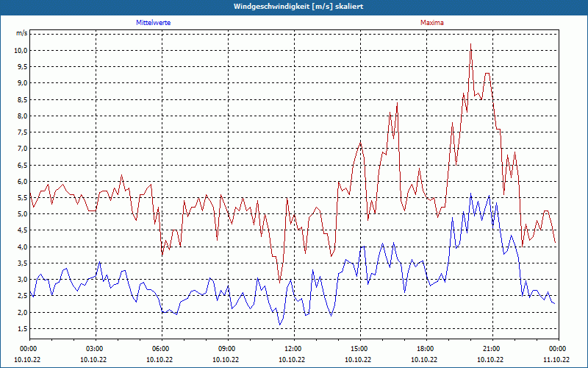Click the 15:00 time axis label
588x368 pixels.
coord(361,349)
